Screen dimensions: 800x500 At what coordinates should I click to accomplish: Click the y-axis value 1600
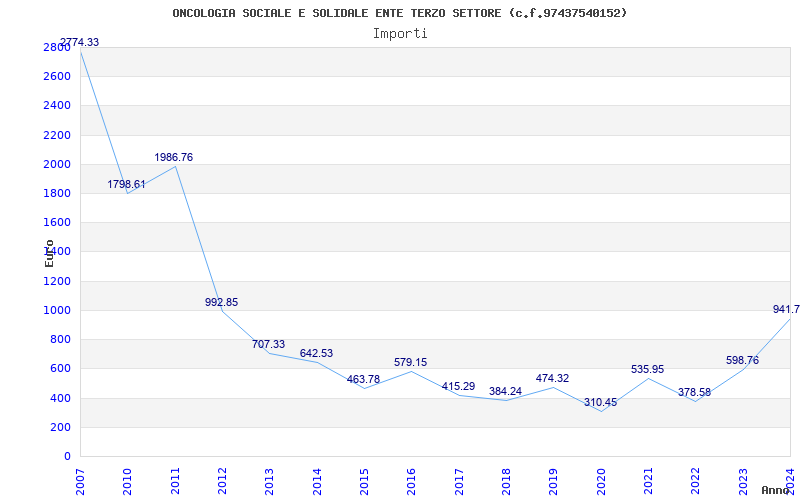point(57,222)
